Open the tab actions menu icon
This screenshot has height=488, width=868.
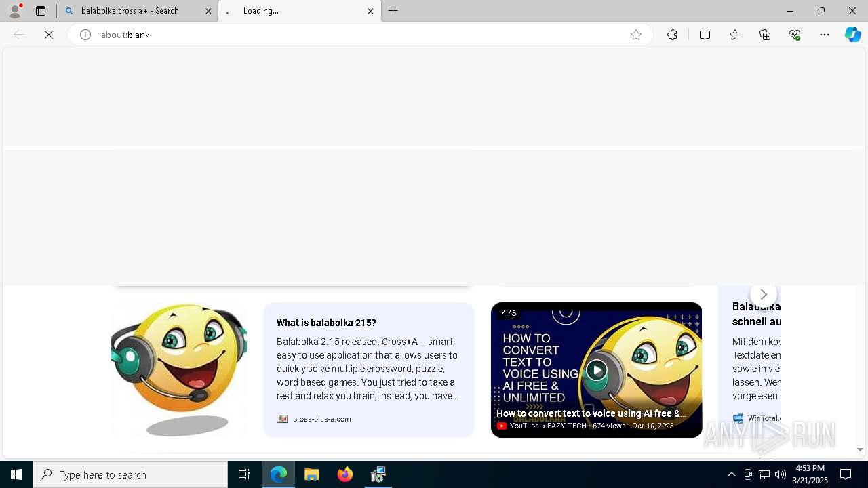click(41, 11)
